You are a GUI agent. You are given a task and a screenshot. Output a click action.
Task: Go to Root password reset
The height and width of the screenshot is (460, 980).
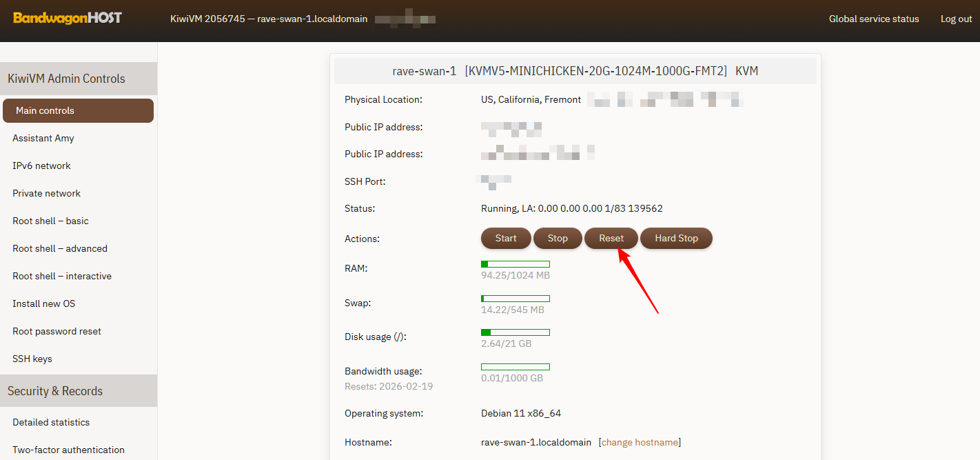57,331
